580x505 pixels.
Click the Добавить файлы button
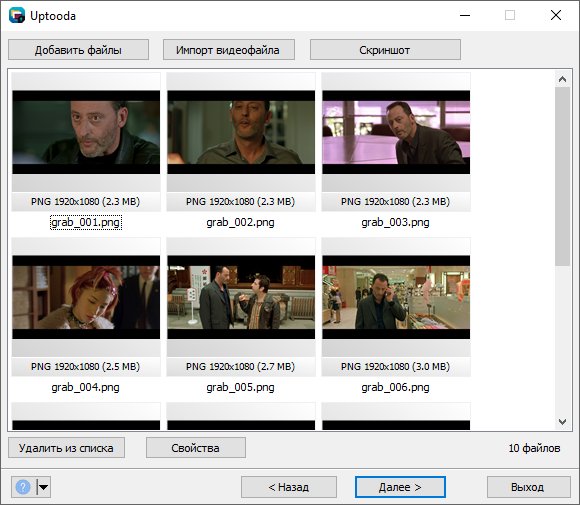point(78,50)
